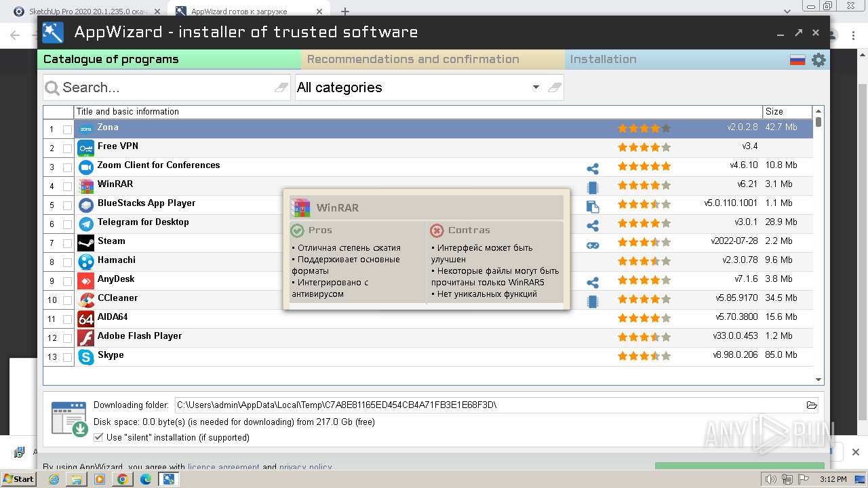
Task: Browse for downloading folder via folder icon
Action: pos(812,405)
